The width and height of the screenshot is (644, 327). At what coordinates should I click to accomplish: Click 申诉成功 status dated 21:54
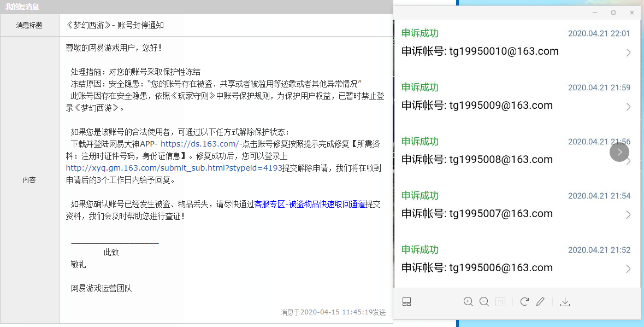tap(420, 195)
